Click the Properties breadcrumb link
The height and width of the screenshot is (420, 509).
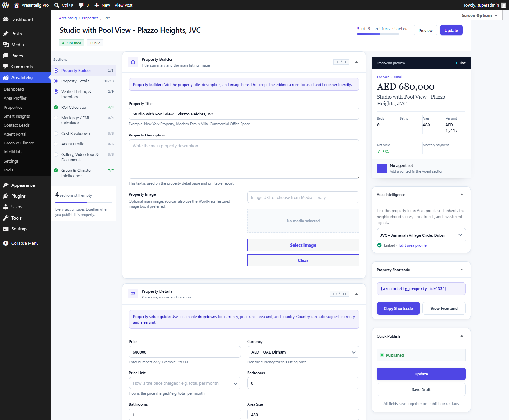(90, 18)
